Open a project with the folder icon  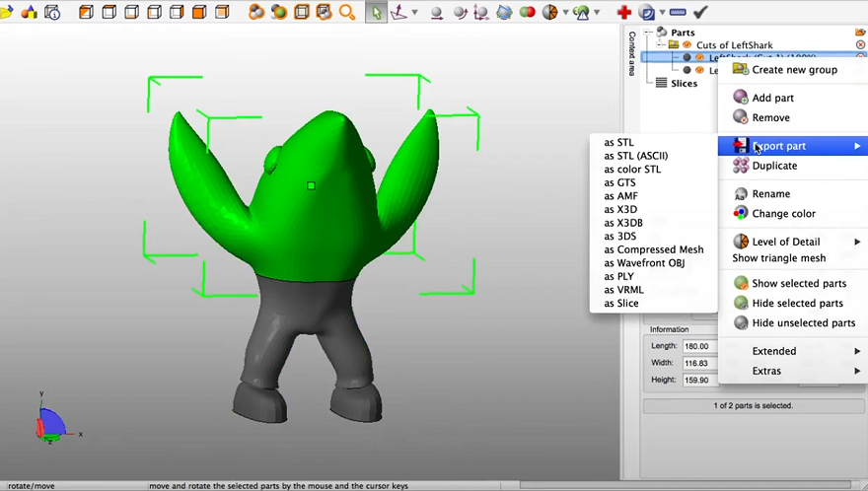coord(6,12)
